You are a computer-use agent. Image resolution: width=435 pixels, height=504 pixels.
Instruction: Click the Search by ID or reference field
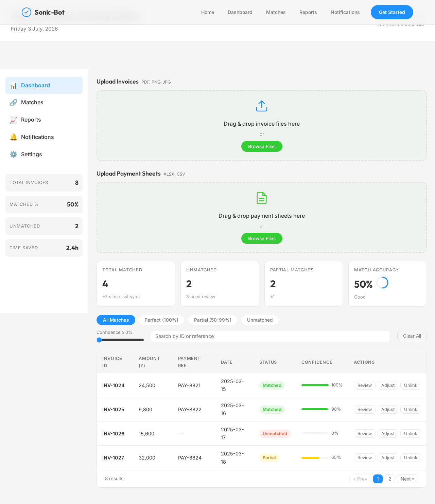coord(271,336)
